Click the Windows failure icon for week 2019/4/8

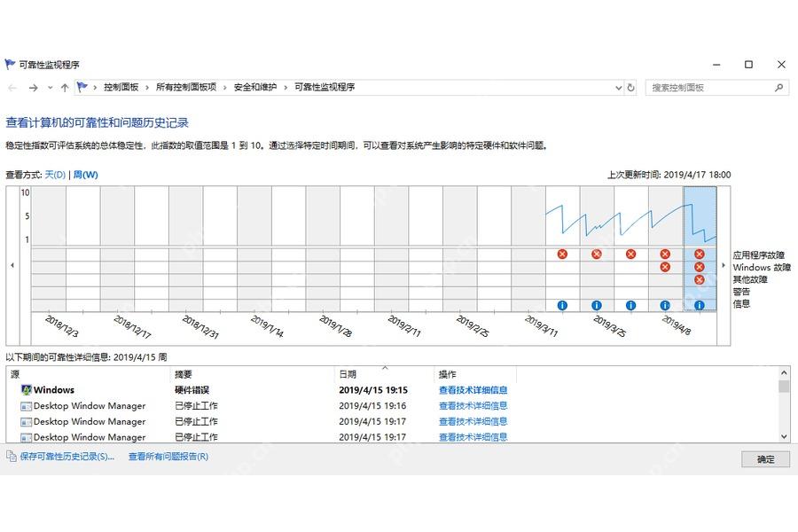(x=665, y=267)
